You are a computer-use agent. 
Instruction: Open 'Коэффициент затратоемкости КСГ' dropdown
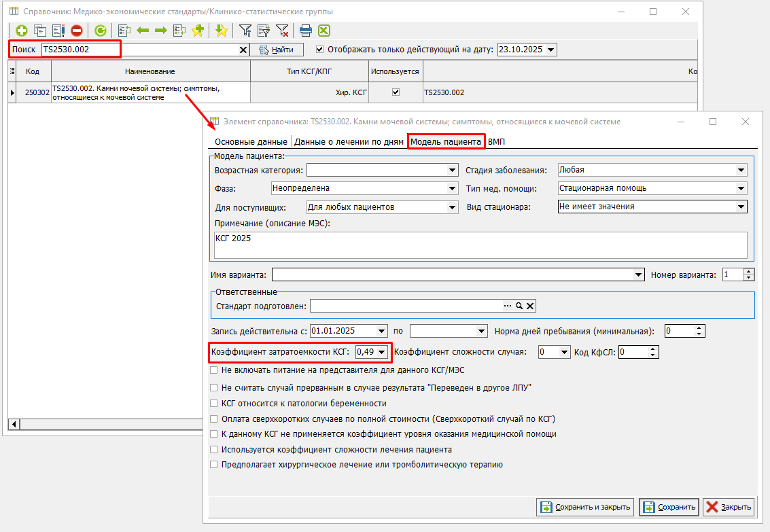click(x=382, y=352)
